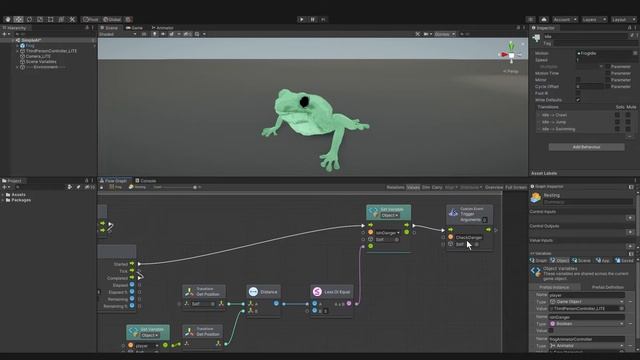Click the Add Behaviour button
Screen dimensions: 640x360
pos(586,147)
